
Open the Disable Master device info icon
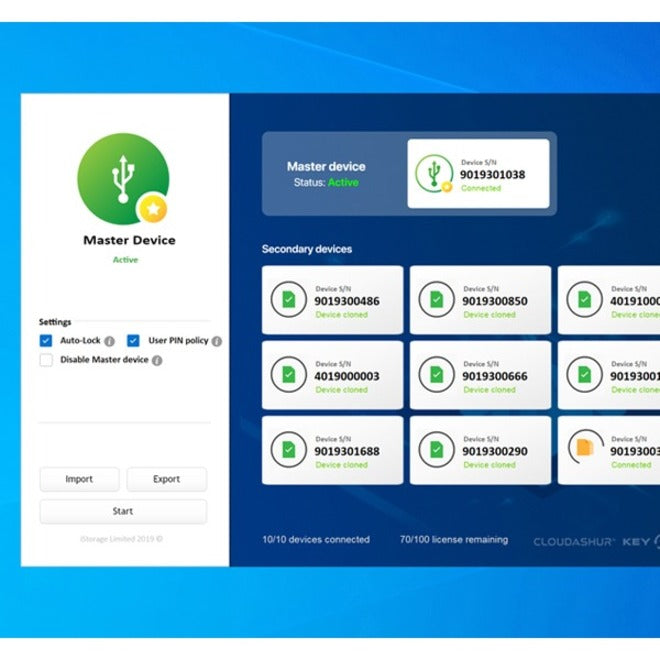pyautogui.click(x=157, y=360)
